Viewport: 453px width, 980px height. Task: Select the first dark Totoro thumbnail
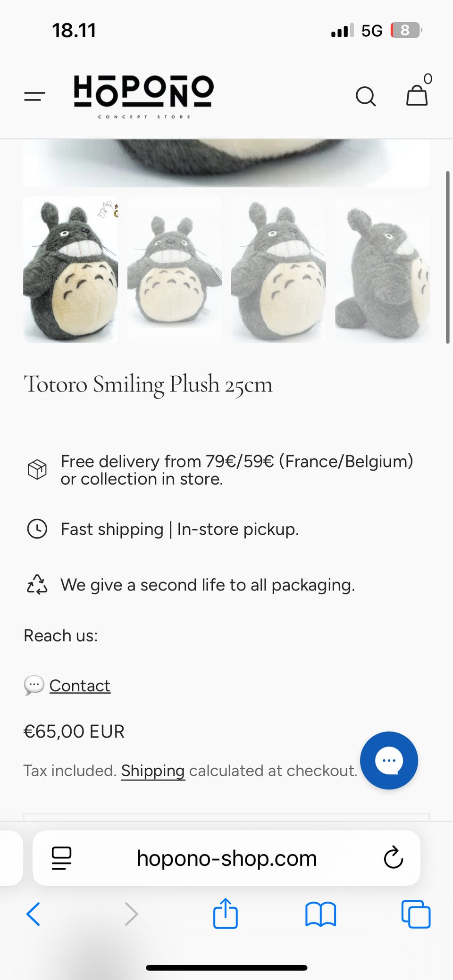(71, 270)
